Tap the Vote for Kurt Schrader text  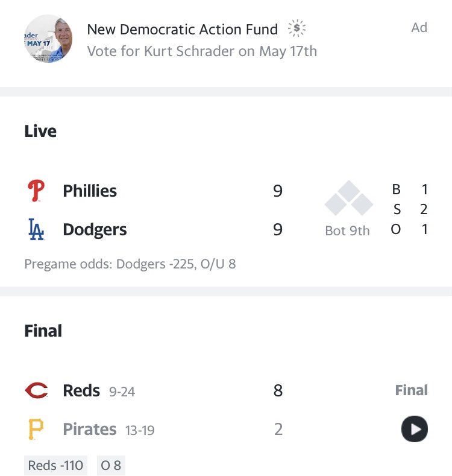coord(202,51)
